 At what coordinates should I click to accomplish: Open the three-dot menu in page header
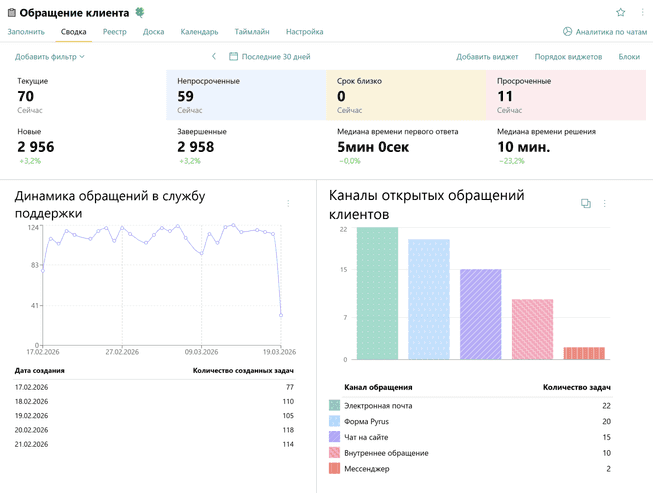point(641,12)
